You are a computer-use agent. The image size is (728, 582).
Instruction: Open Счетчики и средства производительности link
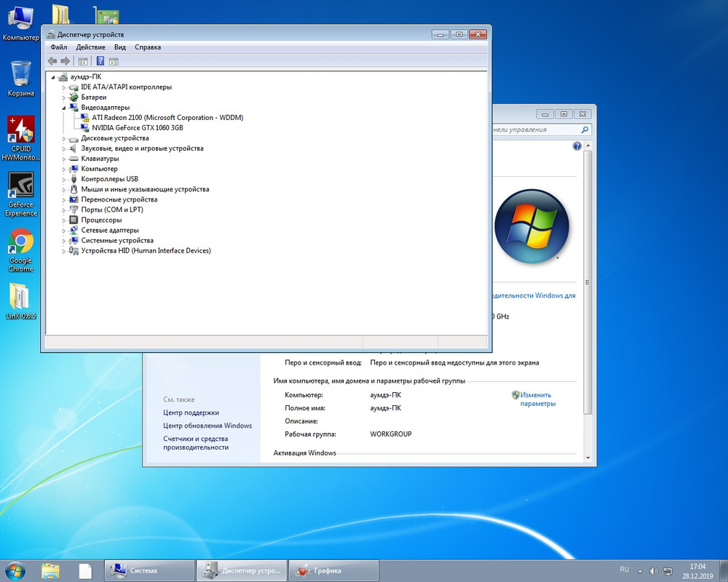point(195,443)
